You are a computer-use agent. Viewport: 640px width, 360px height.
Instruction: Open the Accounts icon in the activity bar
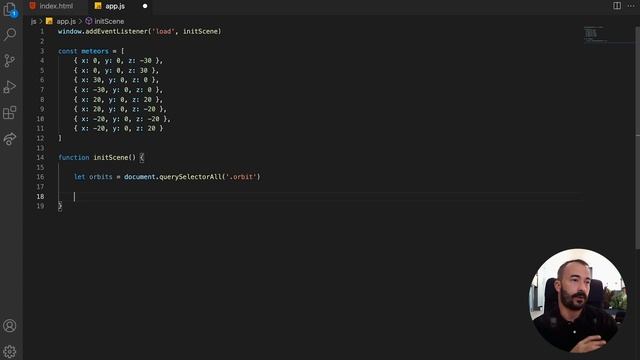tap(10, 326)
